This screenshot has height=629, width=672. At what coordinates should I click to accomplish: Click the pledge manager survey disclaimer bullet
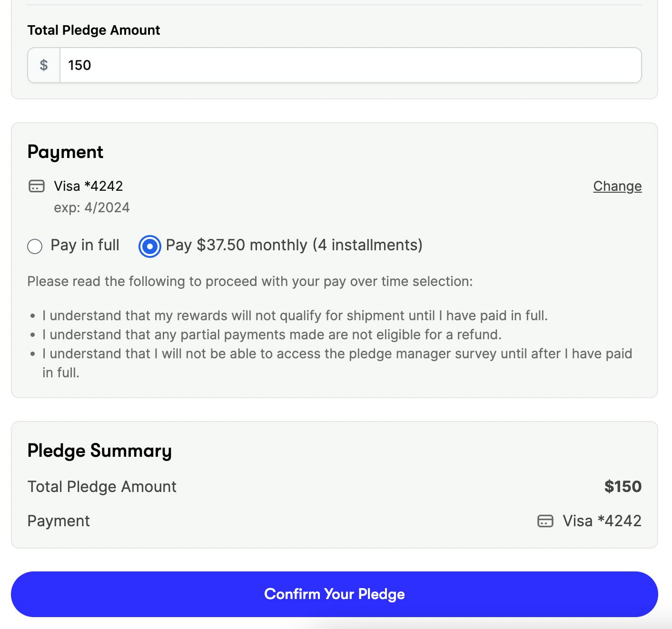click(336, 354)
